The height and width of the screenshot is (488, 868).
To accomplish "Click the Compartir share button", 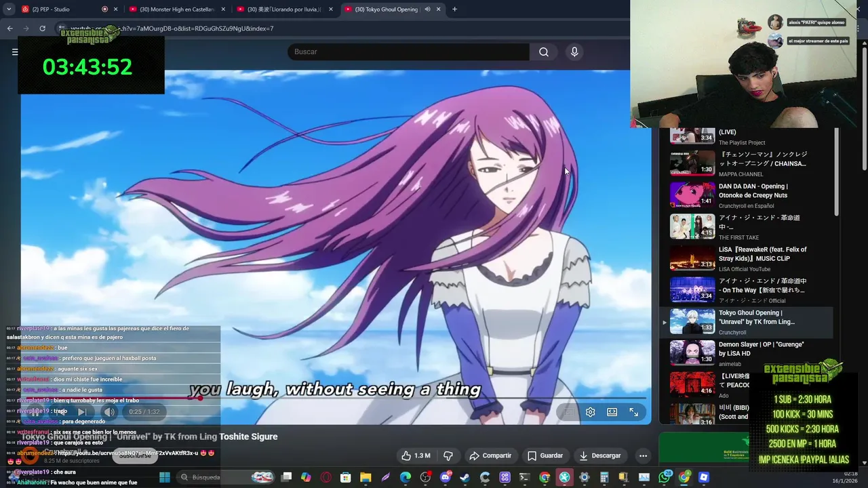I will point(490,455).
